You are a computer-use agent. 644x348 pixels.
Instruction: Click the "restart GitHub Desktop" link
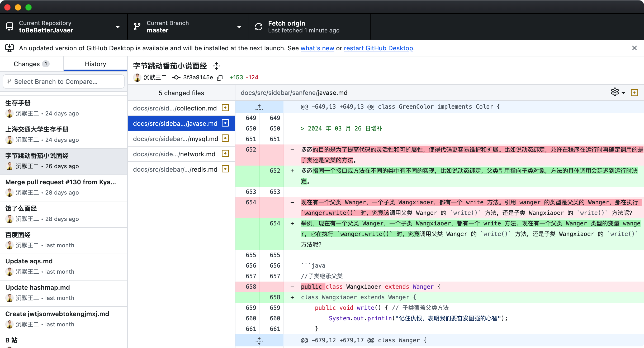pyautogui.click(x=378, y=48)
